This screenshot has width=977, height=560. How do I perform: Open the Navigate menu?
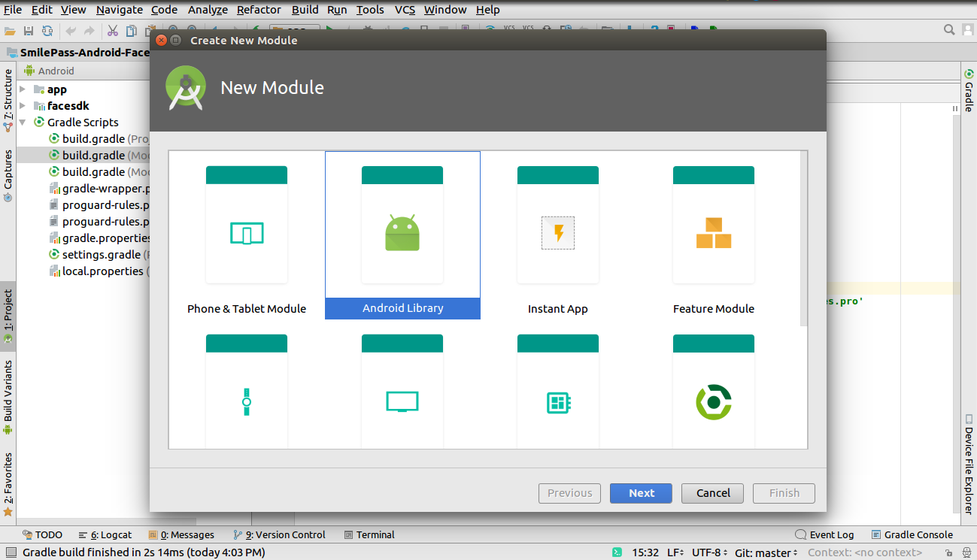click(120, 10)
